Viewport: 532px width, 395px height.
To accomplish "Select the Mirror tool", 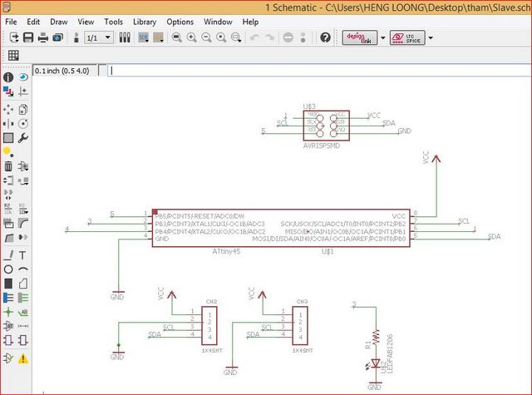I will click(x=8, y=124).
